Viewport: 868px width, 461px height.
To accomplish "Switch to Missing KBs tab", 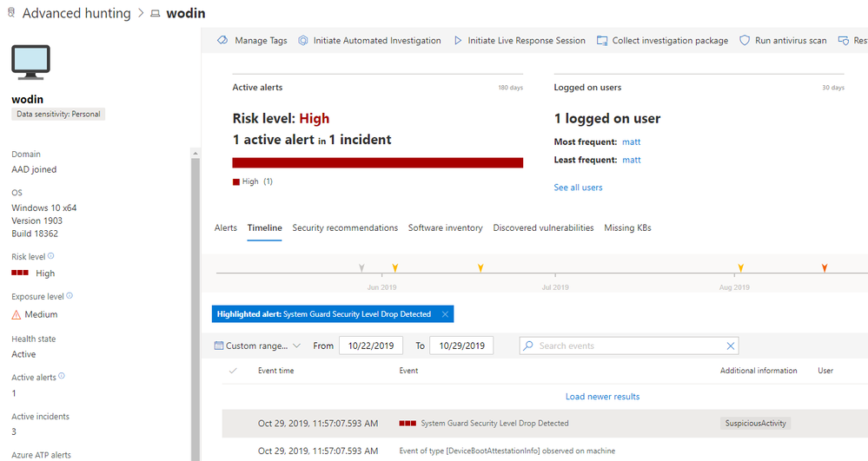I will point(627,227).
